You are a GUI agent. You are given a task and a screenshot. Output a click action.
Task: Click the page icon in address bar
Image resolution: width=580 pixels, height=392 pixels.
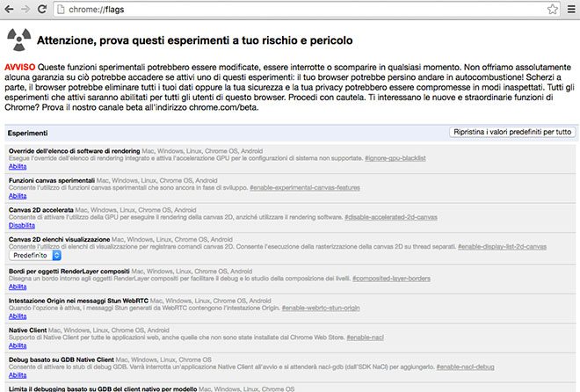pos(61,10)
